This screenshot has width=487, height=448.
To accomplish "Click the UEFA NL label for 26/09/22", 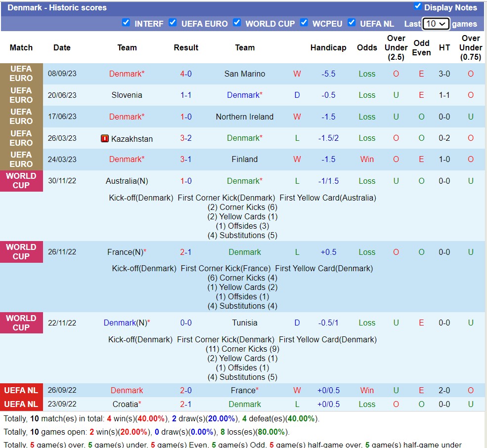I will [21, 390].
